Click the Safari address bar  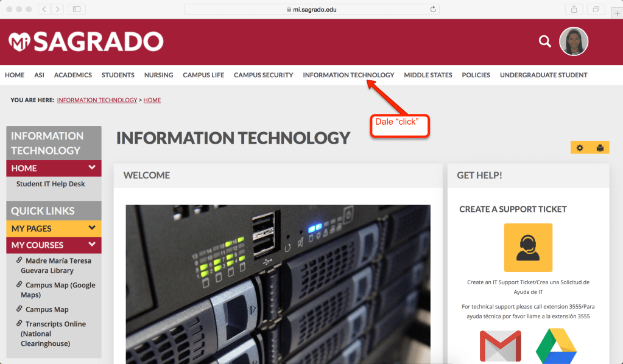(x=311, y=9)
